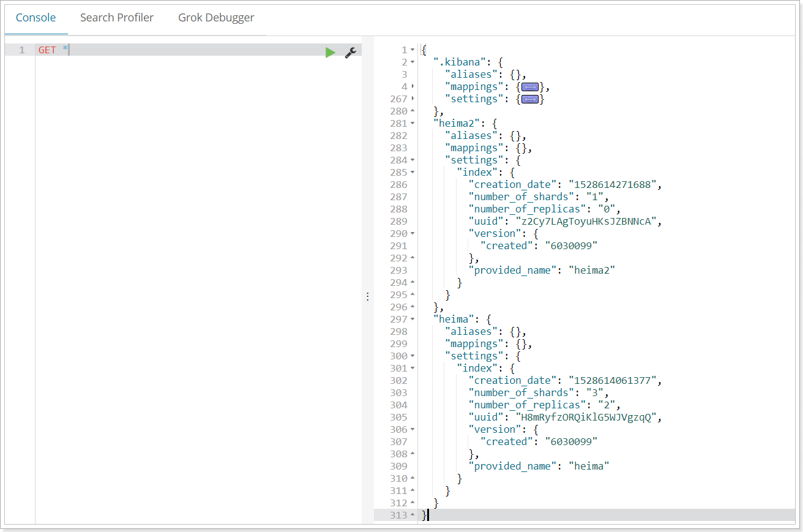Click the fold-end arrow at line 313
The image size is (803, 532).
413,515
